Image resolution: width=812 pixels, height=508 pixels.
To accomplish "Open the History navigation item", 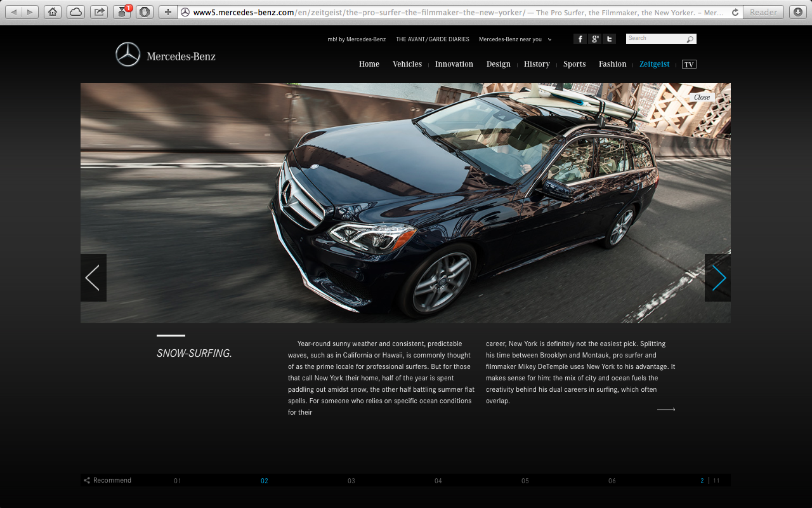I will click(537, 64).
